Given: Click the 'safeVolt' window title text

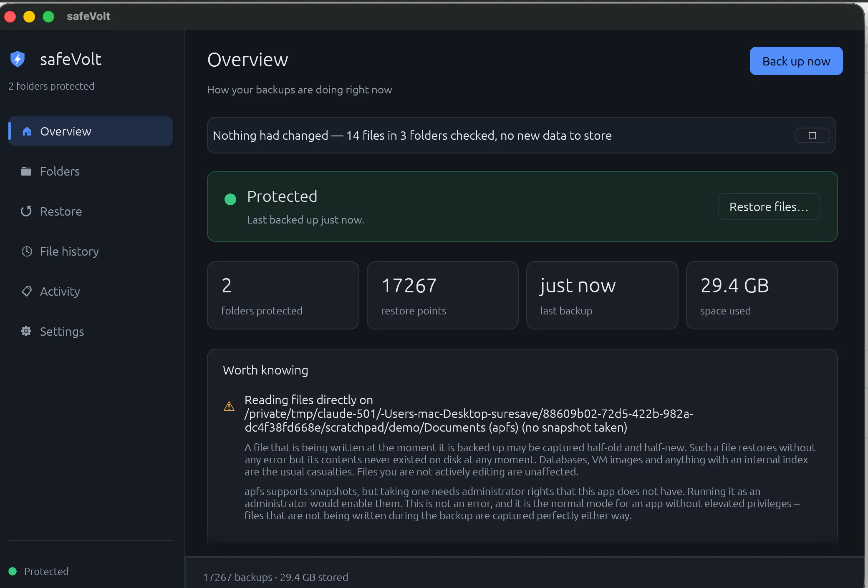Looking at the screenshot, I should click(x=88, y=16).
